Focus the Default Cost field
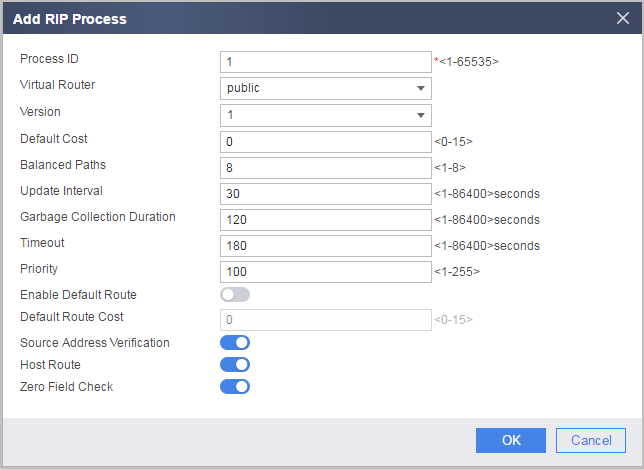644x469 pixels. coord(326,142)
